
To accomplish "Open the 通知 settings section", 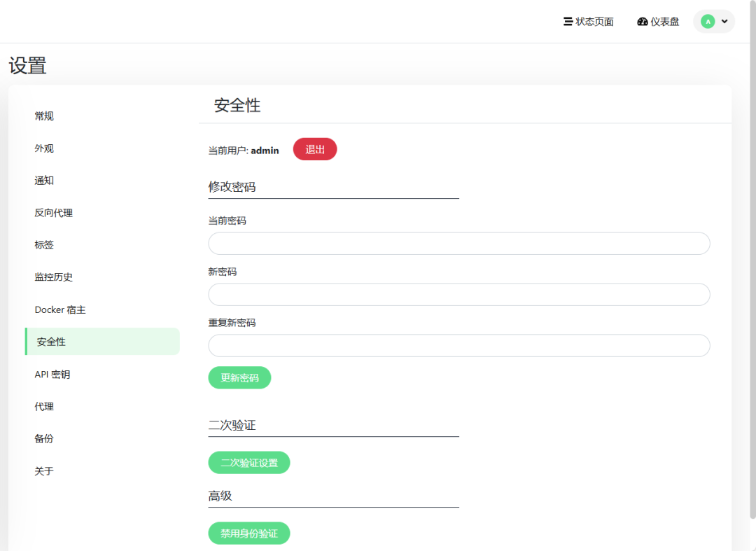I will point(44,181).
